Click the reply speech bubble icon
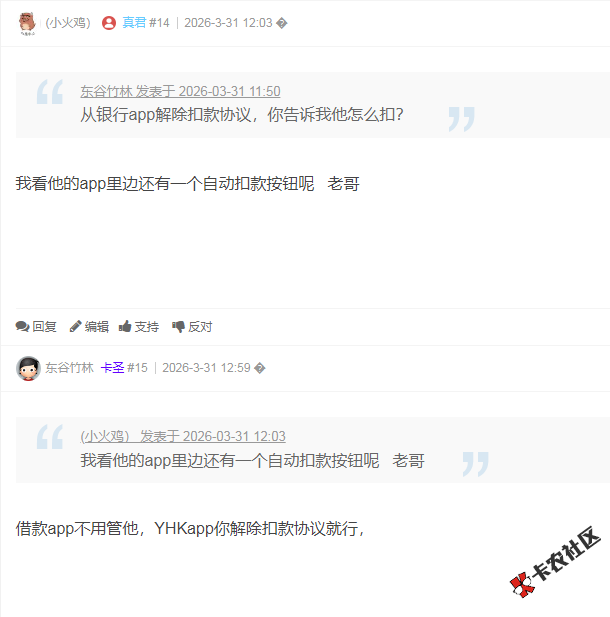The height and width of the screenshot is (617, 610). click(x=22, y=327)
